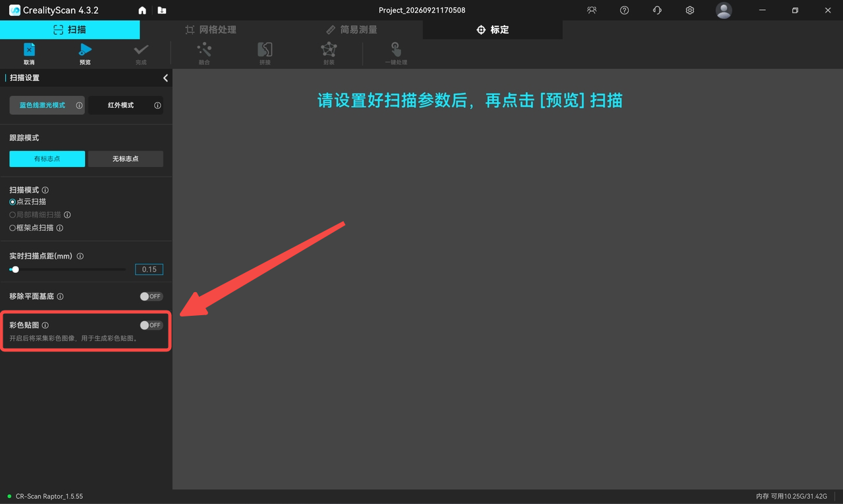Show info for 扫描模式 heading
Viewport: 843px width, 504px height.
tap(45, 190)
